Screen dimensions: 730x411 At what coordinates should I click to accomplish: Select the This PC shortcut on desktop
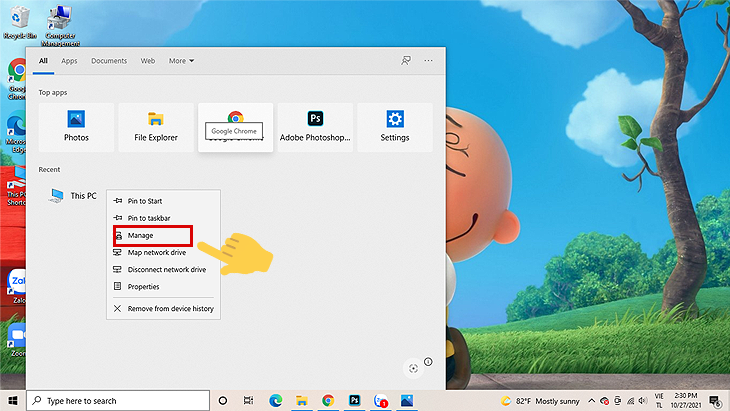tap(16, 186)
